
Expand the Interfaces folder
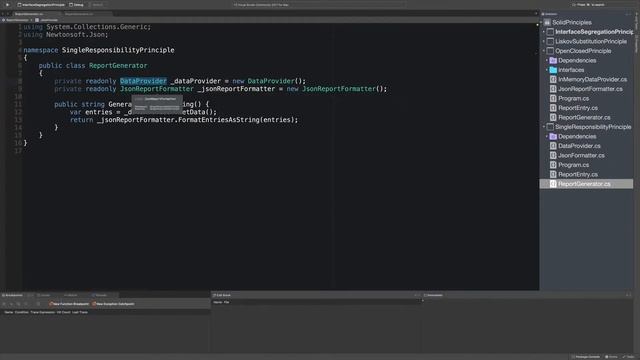click(x=547, y=70)
